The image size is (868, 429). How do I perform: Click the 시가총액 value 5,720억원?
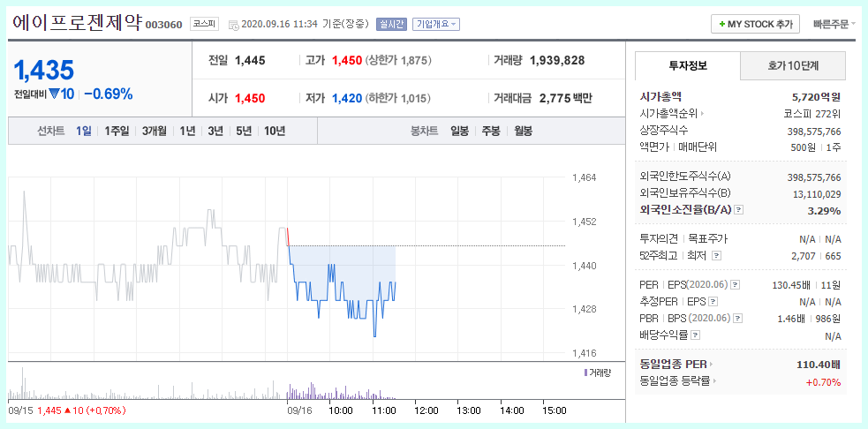(x=817, y=97)
